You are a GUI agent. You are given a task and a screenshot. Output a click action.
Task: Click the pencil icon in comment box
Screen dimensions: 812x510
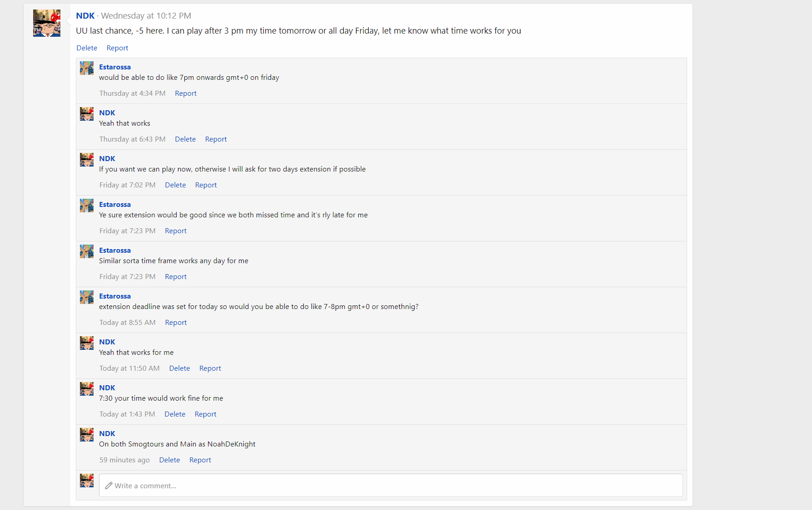click(109, 485)
